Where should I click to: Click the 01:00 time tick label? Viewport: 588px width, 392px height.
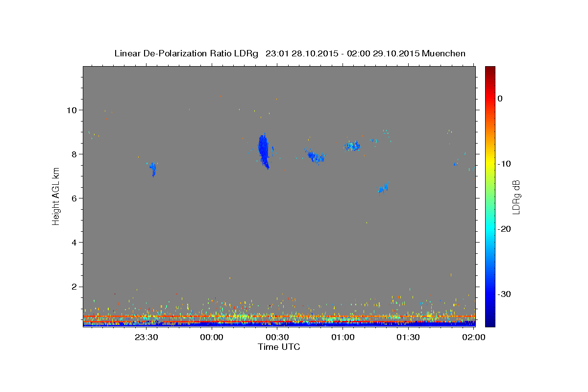343,338
